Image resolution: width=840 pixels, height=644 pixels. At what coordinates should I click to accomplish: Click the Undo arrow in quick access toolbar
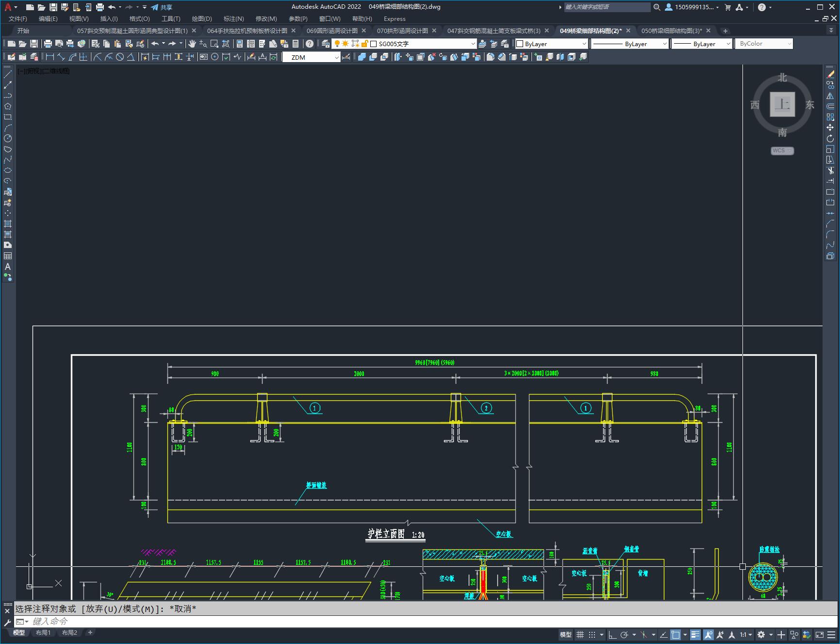point(112,7)
